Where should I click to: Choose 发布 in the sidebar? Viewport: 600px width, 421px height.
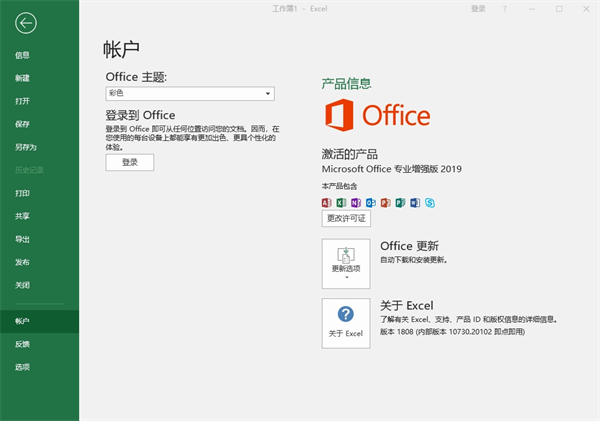coord(22,262)
